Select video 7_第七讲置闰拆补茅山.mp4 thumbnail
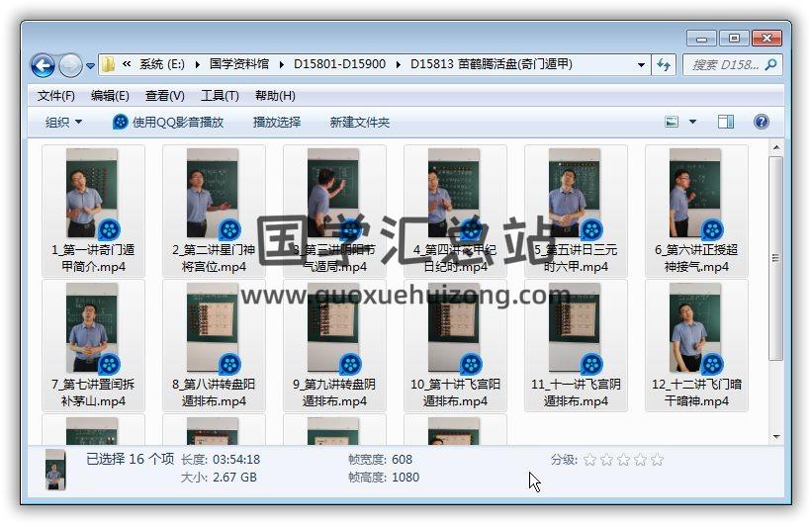This screenshot has height=525, width=812. [x=92, y=327]
